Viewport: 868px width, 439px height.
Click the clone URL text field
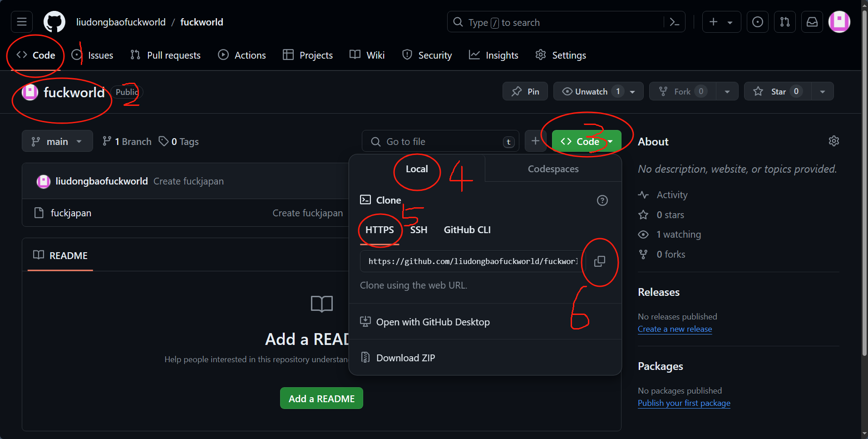(x=472, y=261)
